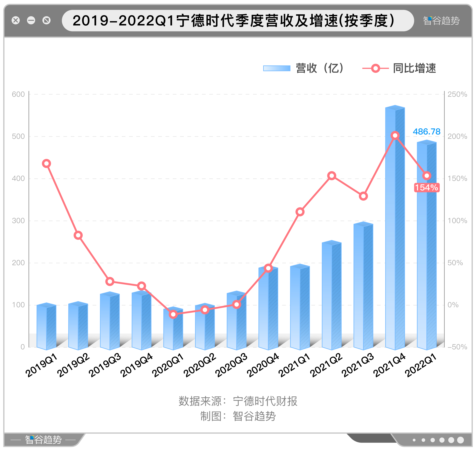Screen dimensions: 476x451
Task: Select the 2020Q1 growth rate point
Action: point(173,314)
